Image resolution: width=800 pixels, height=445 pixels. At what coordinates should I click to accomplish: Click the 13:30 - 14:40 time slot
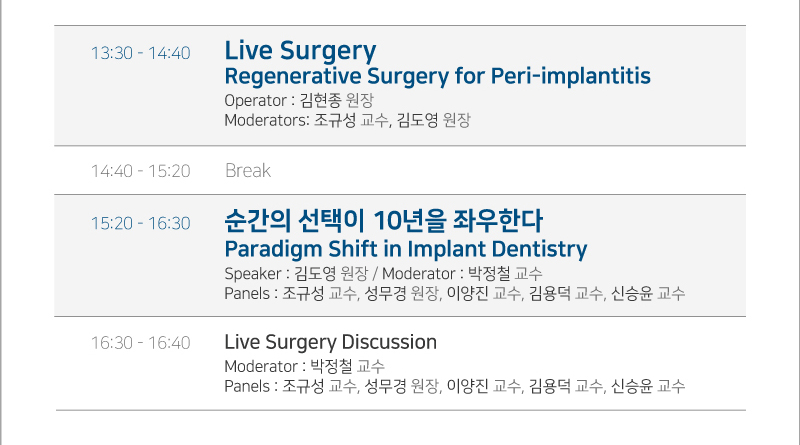click(140, 53)
